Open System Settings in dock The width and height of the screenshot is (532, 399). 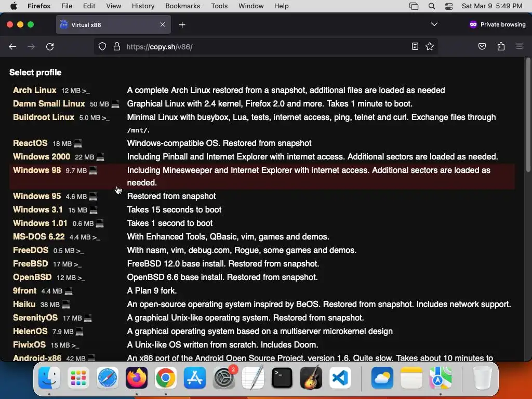coord(224,378)
